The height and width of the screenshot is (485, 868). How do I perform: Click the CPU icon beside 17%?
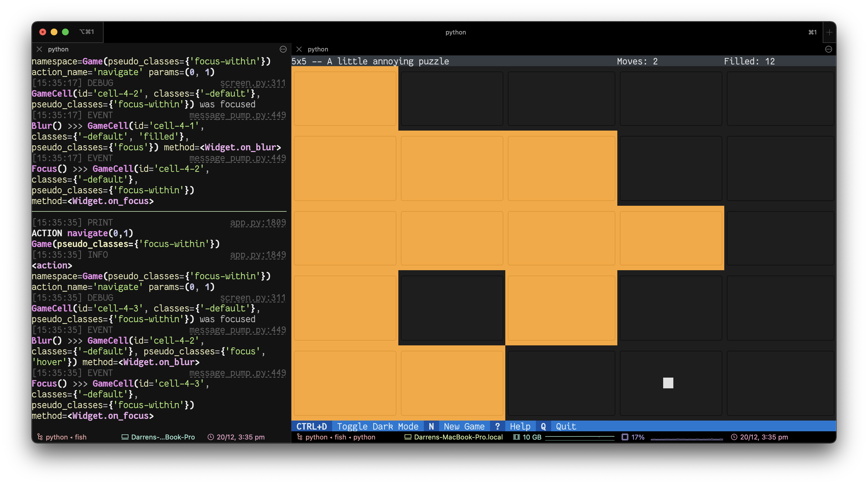point(625,437)
